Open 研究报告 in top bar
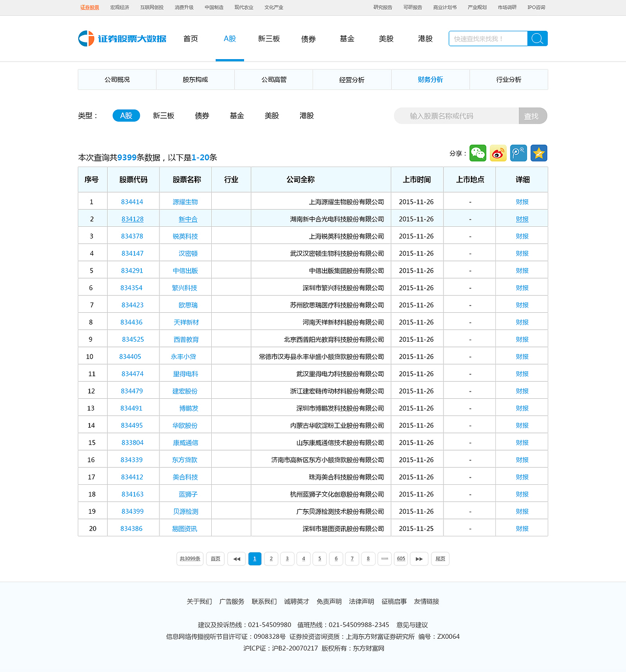The width and height of the screenshot is (626, 672). (x=382, y=7)
